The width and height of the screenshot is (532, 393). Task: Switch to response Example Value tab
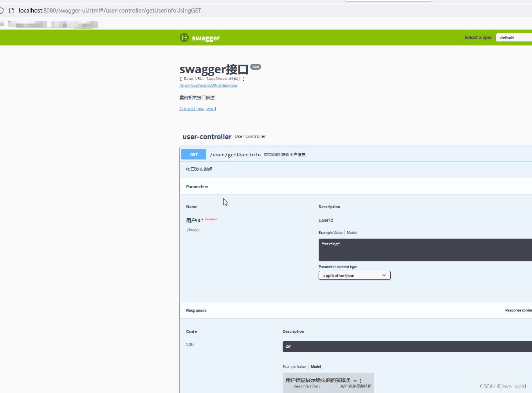(x=294, y=367)
